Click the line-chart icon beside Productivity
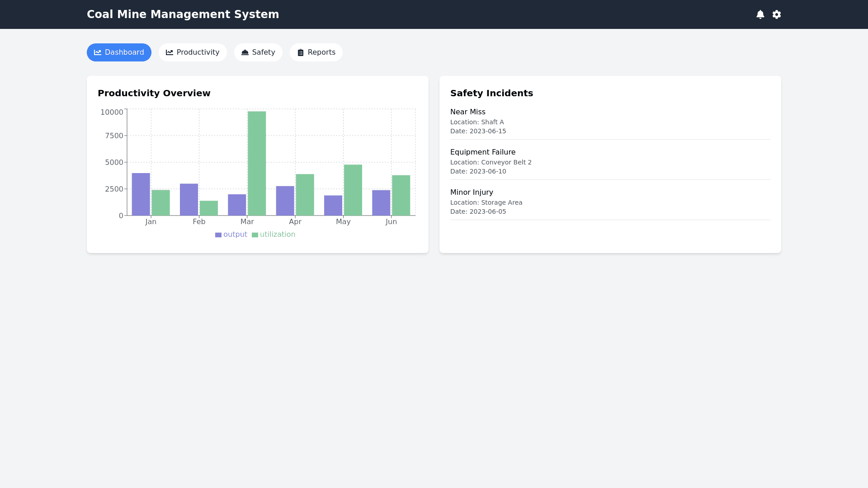Image resolution: width=868 pixels, height=488 pixels. click(170, 52)
